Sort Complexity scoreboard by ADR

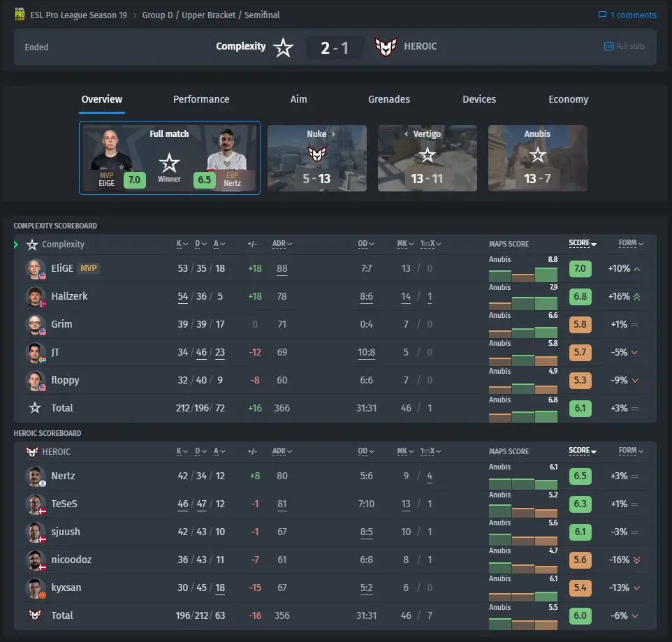coord(282,244)
